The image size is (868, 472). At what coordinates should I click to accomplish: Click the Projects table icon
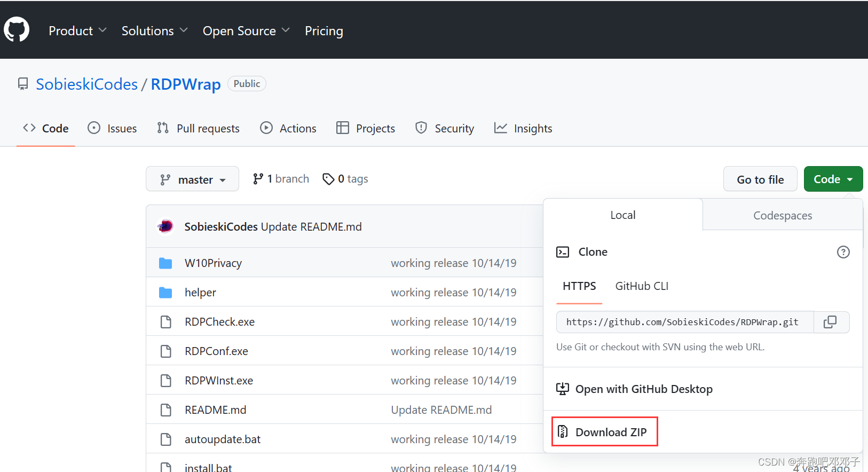(x=343, y=128)
